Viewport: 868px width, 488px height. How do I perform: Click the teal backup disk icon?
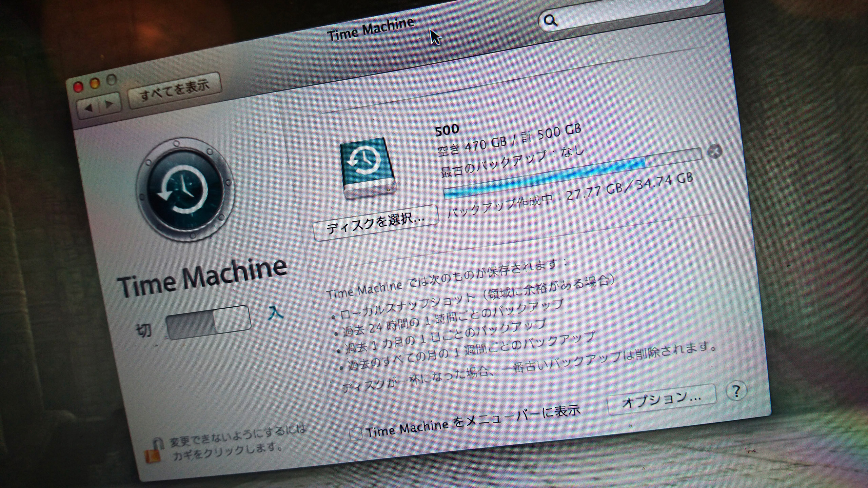pos(368,169)
